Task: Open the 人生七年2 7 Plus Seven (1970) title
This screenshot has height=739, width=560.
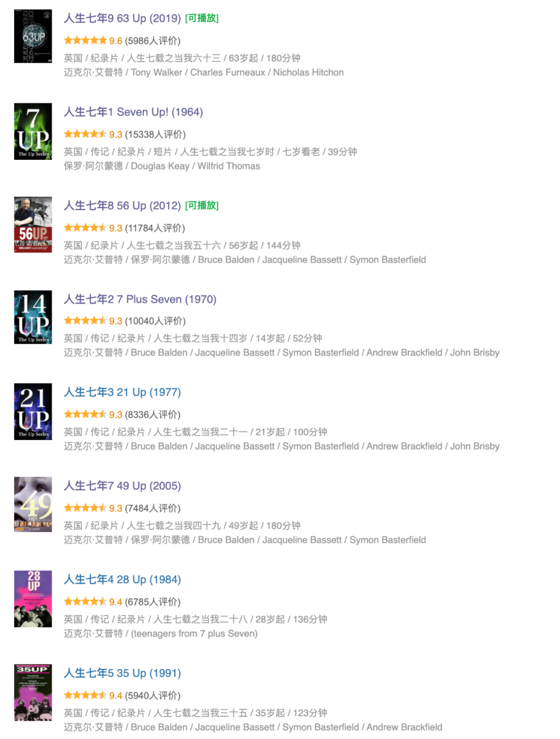Action: (x=140, y=299)
